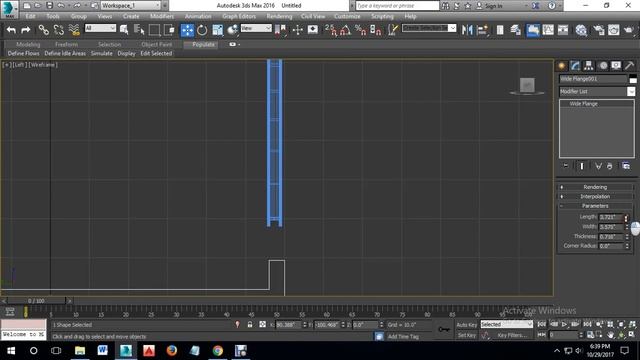Open the Graph Editors menu

(x=239, y=16)
